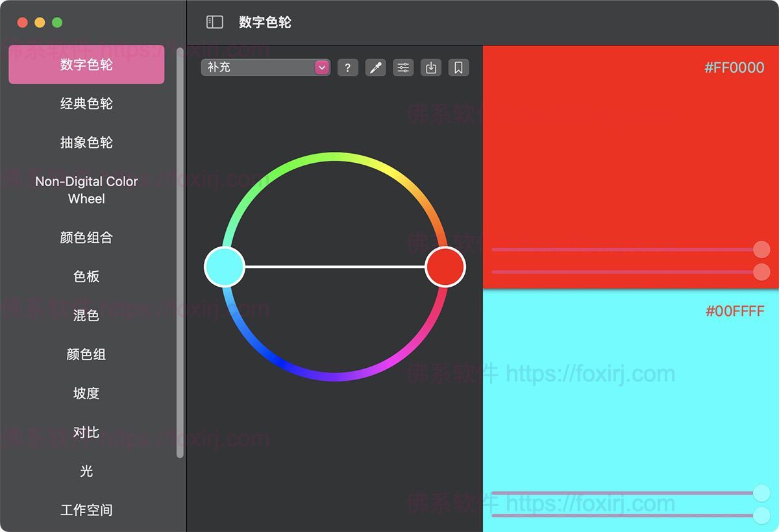
Task: Select 色板 from the sidebar
Action: [x=86, y=277]
